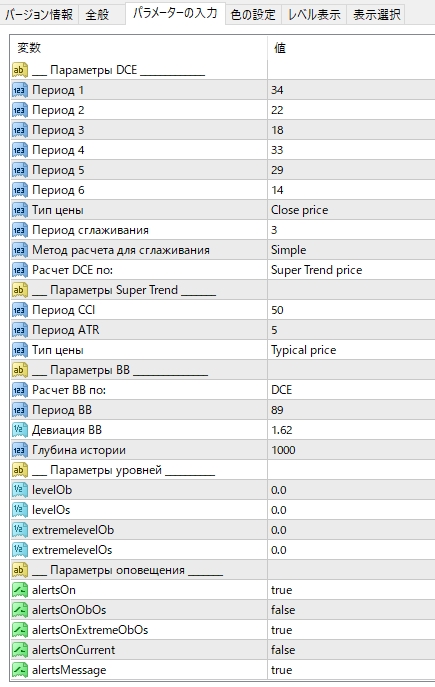Click the integer icon beside Период ATR
Screen dimensions: 435x687
(x=20, y=330)
